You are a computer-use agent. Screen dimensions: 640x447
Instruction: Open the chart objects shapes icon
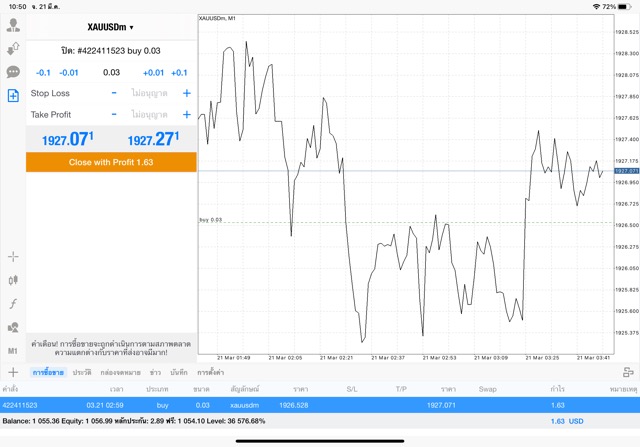[13, 328]
